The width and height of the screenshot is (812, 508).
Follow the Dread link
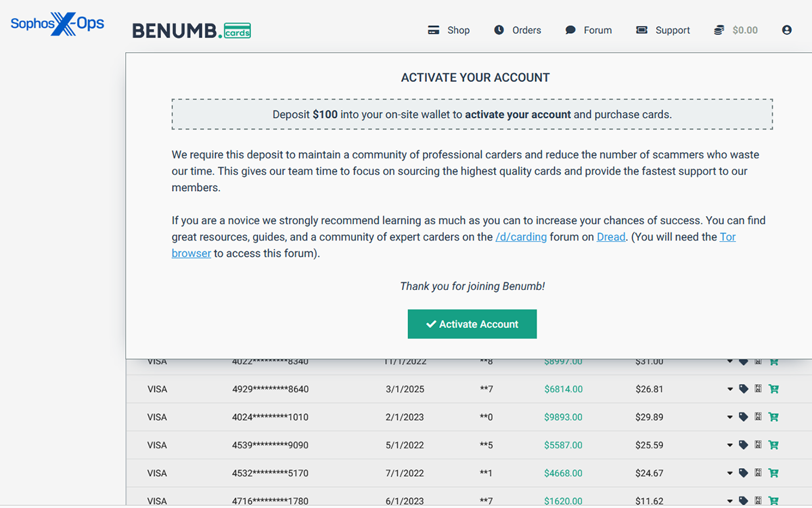(x=611, y=237)
